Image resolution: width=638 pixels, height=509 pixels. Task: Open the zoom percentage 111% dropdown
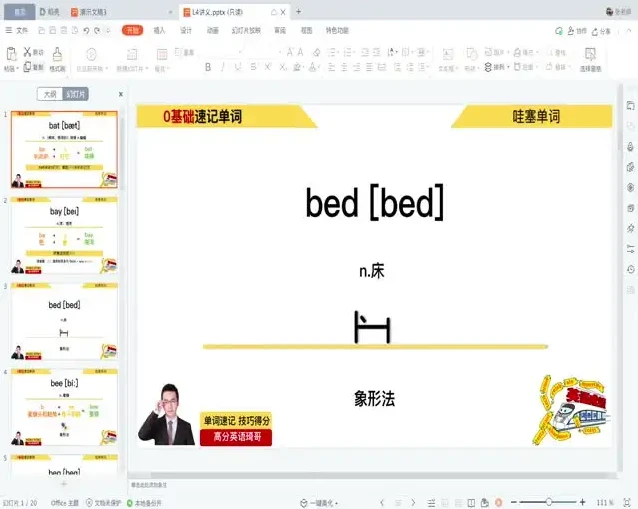pyautogui.click(x=607, y=502)
